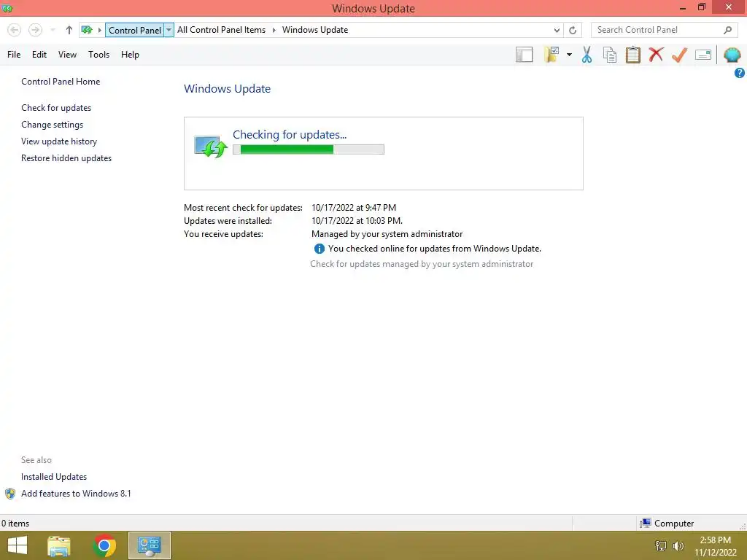Select the All Control Panel Items breadcrumb
The width and height of the screenshot is (747, 560).
tap(222, 29)
